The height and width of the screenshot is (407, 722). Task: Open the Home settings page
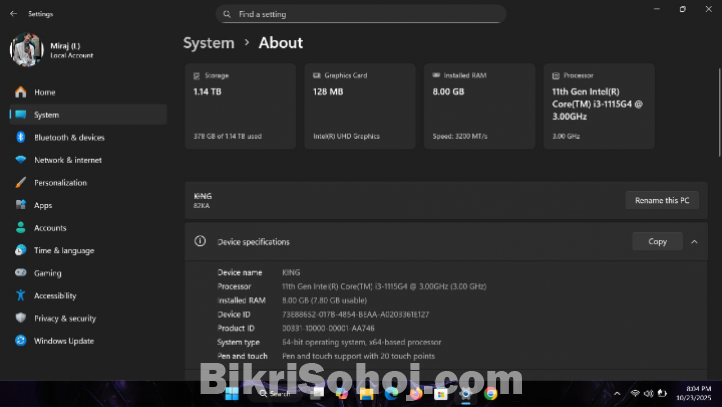click(x=88, y=92)
